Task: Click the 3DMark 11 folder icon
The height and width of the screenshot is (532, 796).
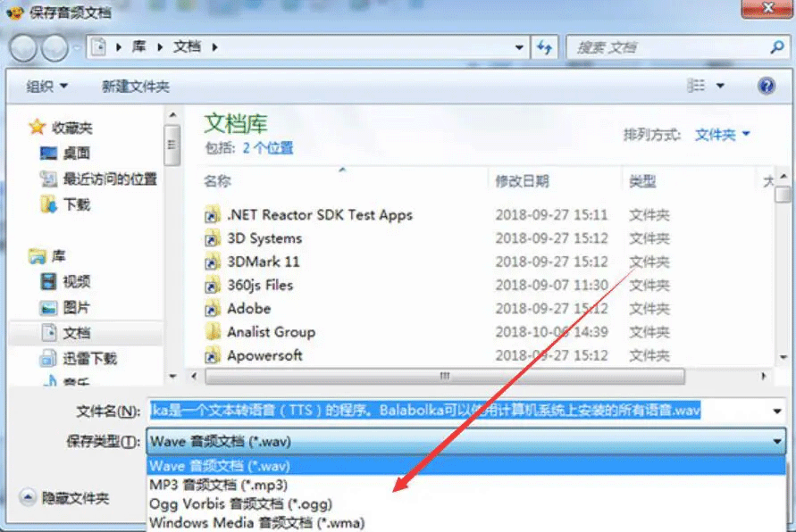Action: (x=212, y=262)
